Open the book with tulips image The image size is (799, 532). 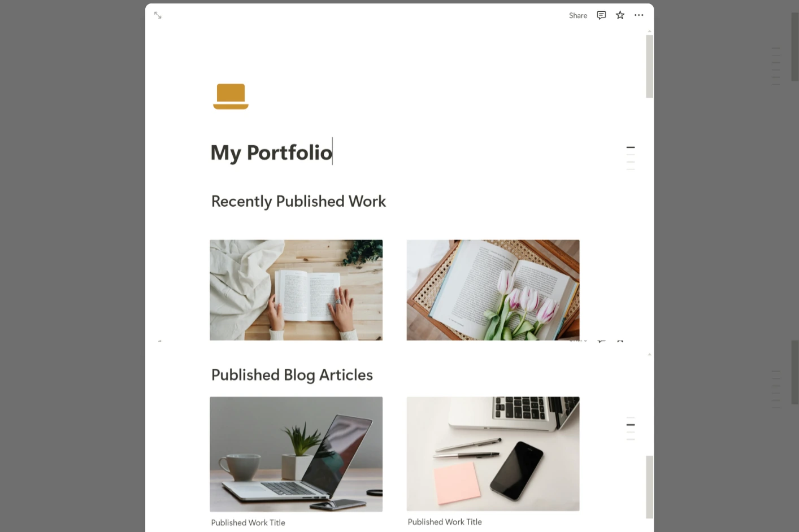pyautogui.click(x=493, y=290)
